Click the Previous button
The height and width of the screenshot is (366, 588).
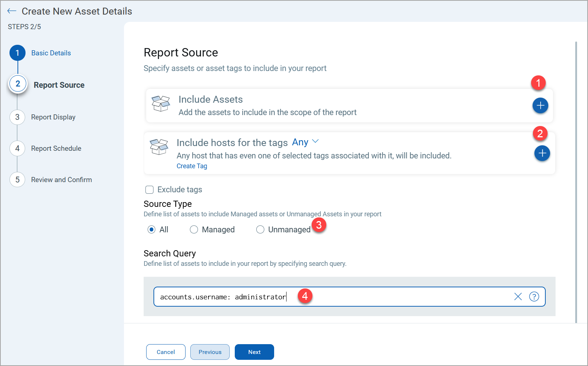coord(210,352)
